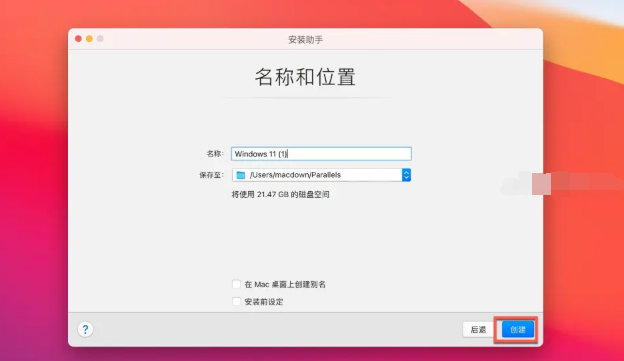Enable 在 Mac 桌面上创建别名 checkbox
The image size is (624, 361).
[x=236, y=284]
